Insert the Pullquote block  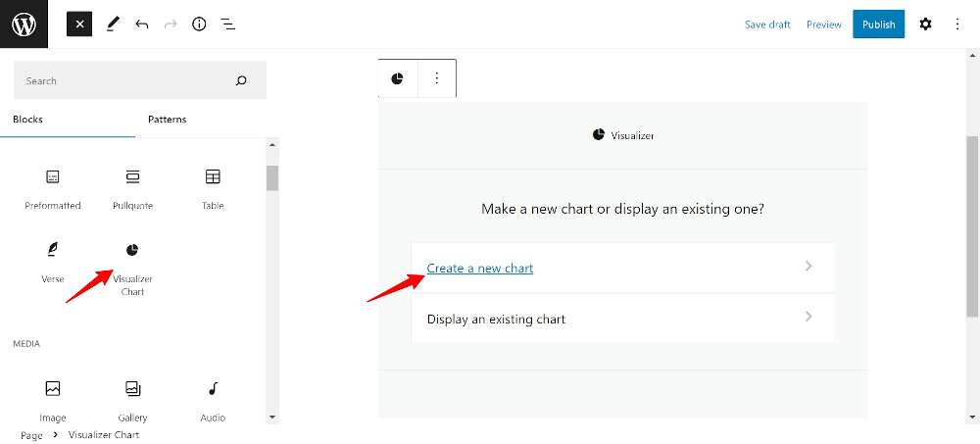click(132, 189)
